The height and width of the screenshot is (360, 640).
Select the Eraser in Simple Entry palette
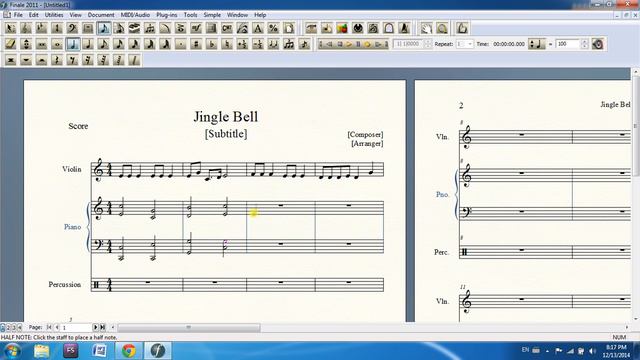(10, 44)
